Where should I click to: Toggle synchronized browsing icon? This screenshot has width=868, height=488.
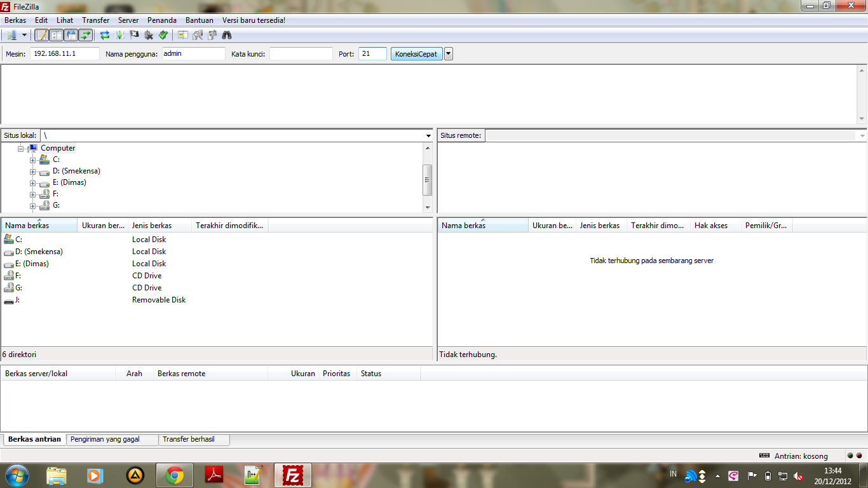(212, 35)
